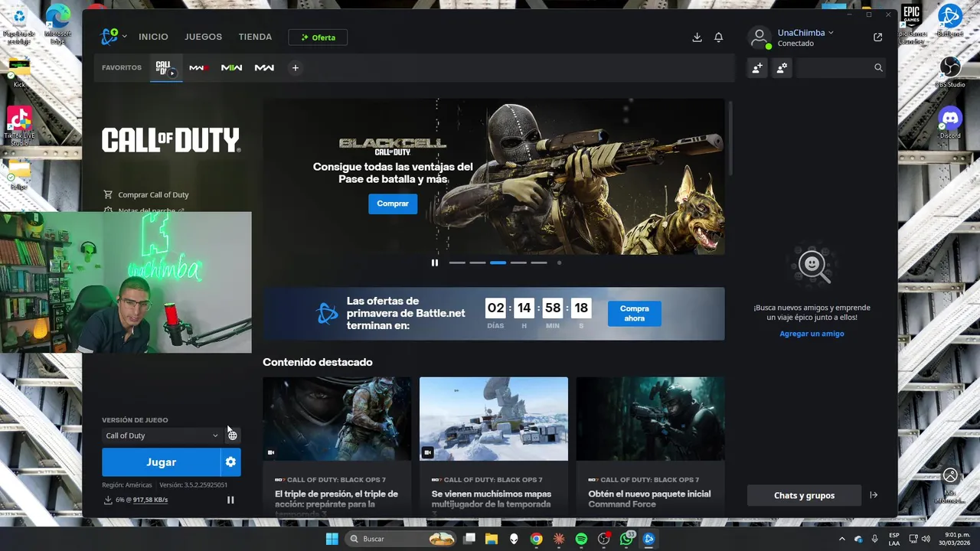Go to the JUEGOS tab
The height and width of the screenshot is (551, 980).
tap(203, 37)
